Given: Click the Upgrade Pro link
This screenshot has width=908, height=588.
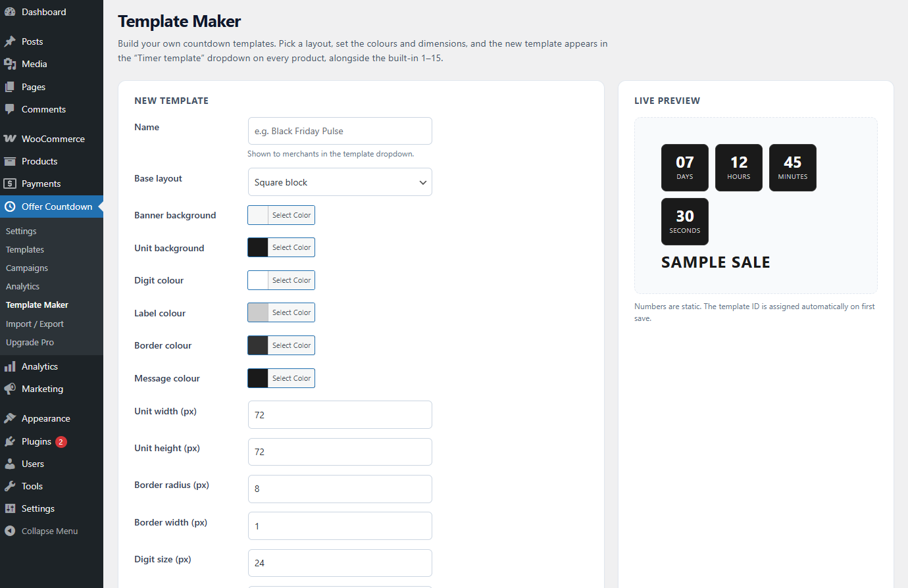Looking at the screenshot, I should tap(30, 342).
